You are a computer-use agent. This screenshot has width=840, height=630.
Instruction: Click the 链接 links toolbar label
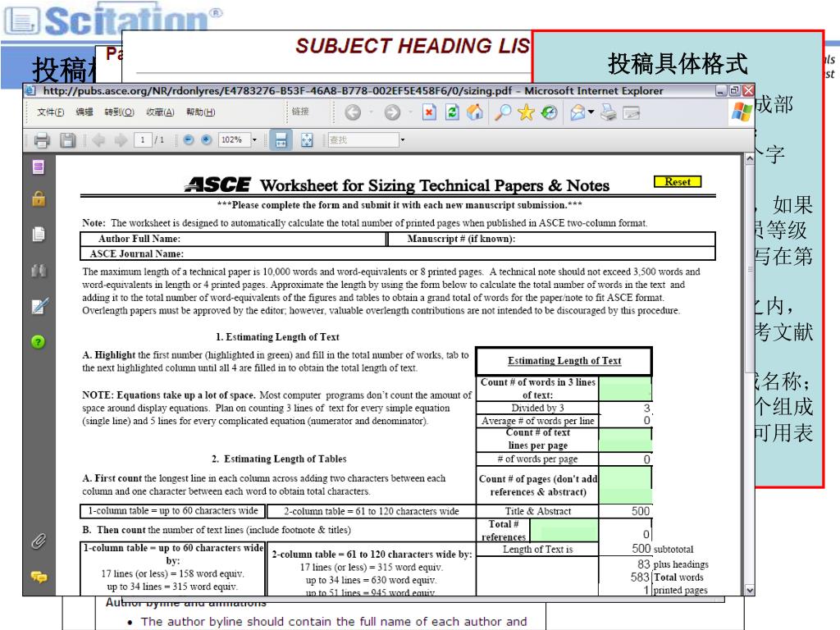[x=300, y=112]
